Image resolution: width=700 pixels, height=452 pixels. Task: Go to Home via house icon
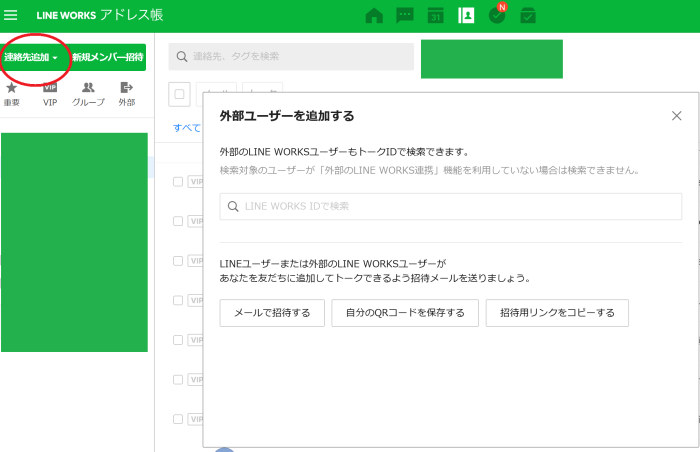[x=374, y=16]
